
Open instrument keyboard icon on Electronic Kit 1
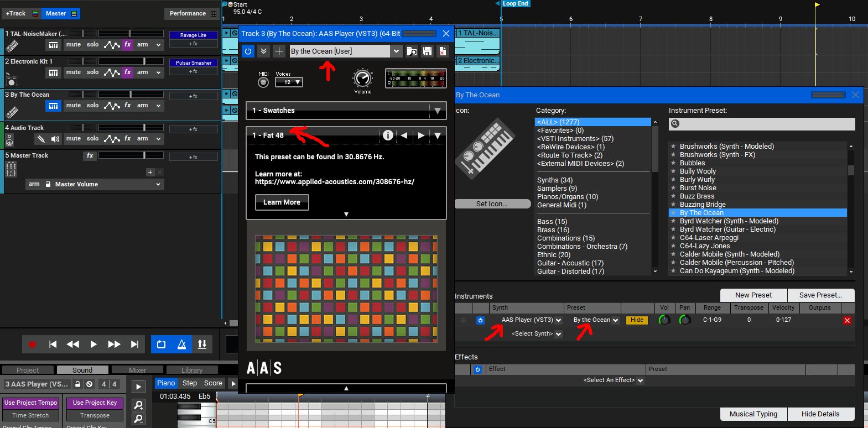tap(53, 72)
